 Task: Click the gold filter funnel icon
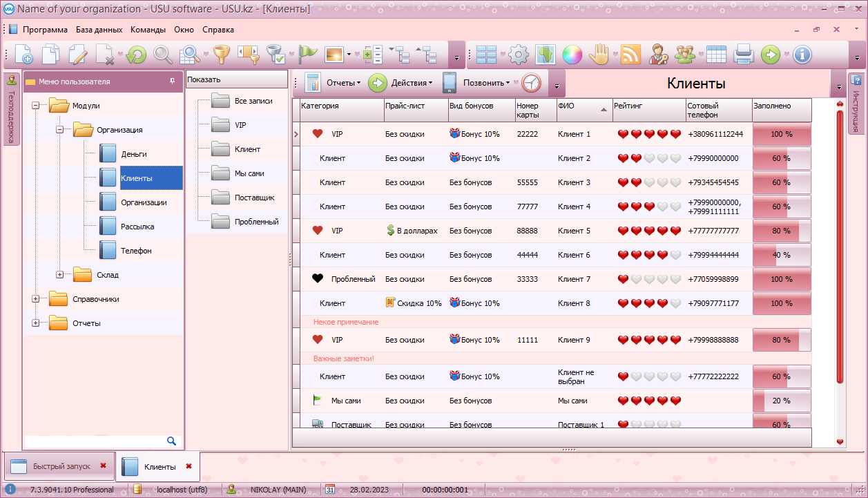click(x=221, y=54)
